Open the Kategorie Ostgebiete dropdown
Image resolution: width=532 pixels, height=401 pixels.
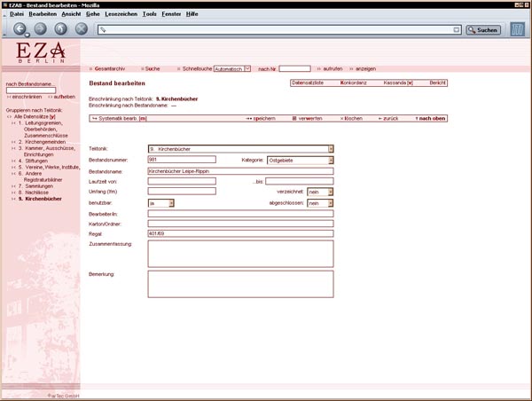[301, 161]
